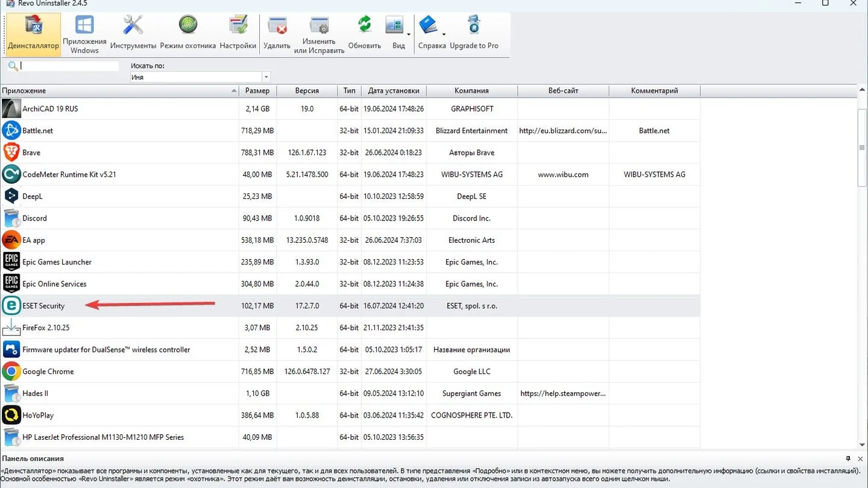Select the Google Chrome icon
The width and height of the screenshot is (868, 488).
(11, 372)
